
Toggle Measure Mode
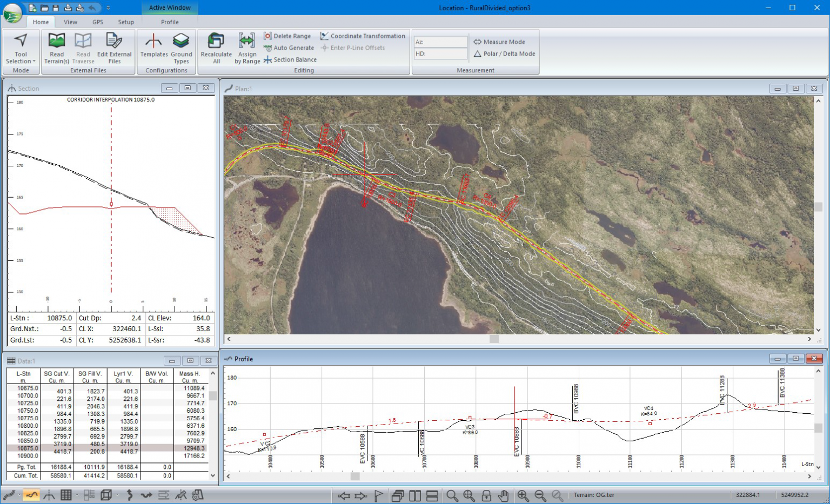click(x=499, y=42)
